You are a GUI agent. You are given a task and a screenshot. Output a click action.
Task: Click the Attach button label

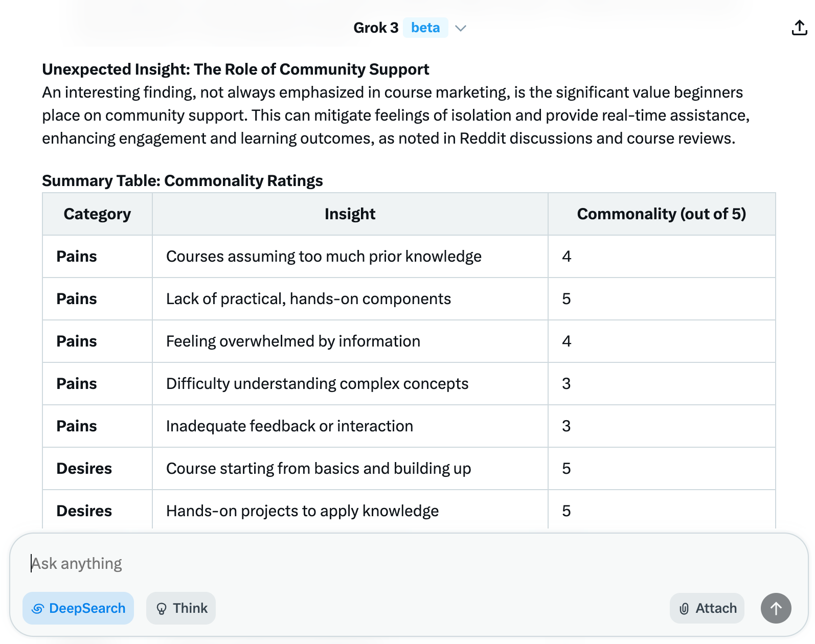716,608
